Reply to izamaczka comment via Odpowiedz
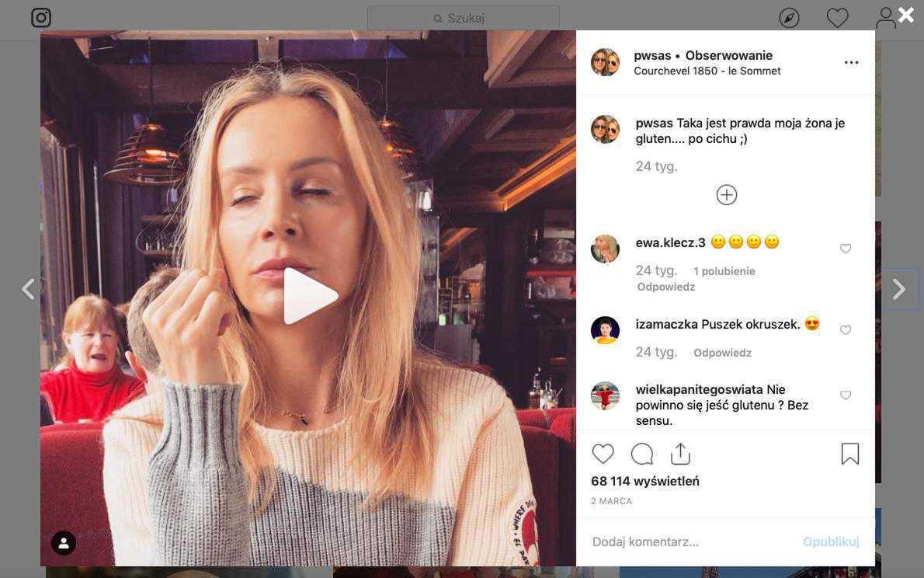Viewport: 924px width, 578px height. pyautogui.click(x=722, y=353)
